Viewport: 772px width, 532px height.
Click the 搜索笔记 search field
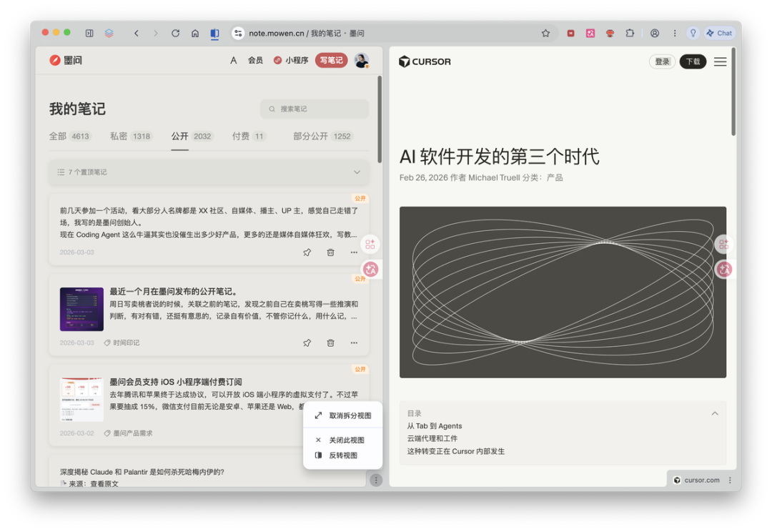coord(315,109)
